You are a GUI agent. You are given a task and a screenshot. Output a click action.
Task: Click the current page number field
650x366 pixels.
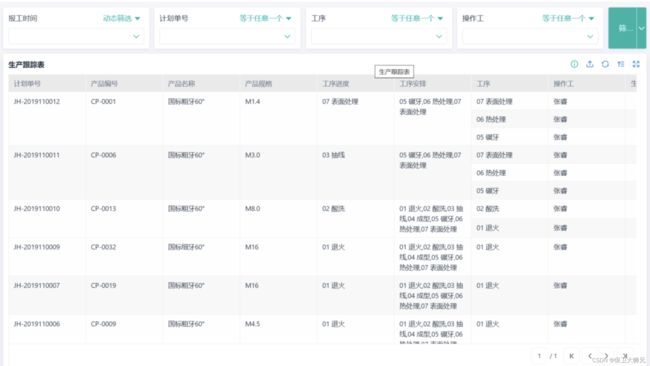click(x=539, y=356)
